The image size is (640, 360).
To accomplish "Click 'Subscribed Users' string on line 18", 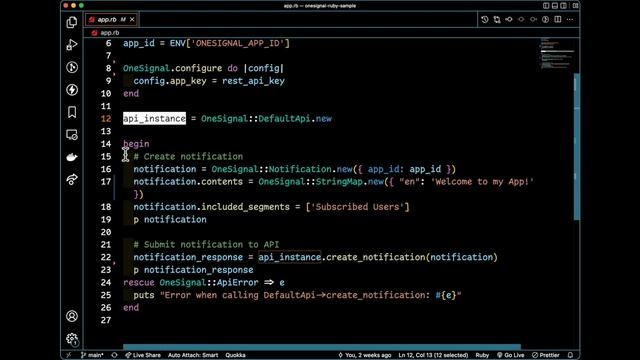I will [357, 207].
